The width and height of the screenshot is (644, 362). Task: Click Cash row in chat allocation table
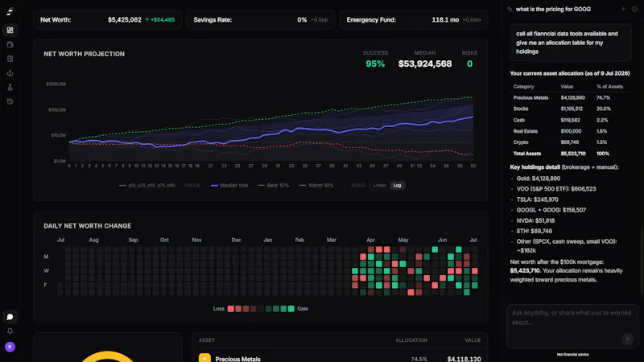click(x=571, y=120)
